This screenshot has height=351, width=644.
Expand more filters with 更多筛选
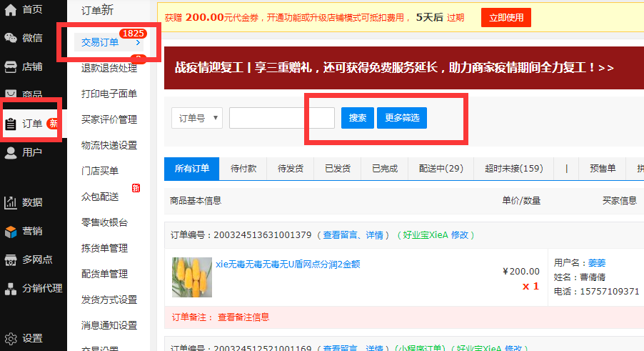tap(401, 118)
